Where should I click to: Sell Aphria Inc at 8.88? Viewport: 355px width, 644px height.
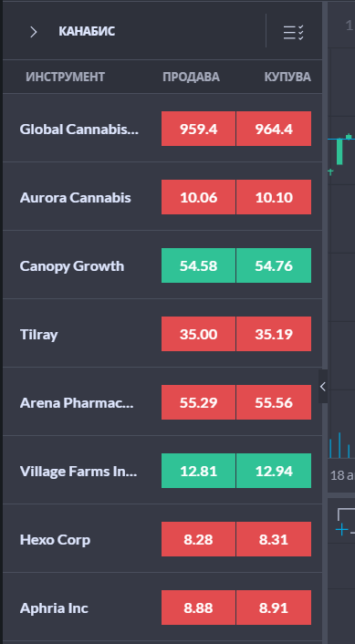point(198,608)
